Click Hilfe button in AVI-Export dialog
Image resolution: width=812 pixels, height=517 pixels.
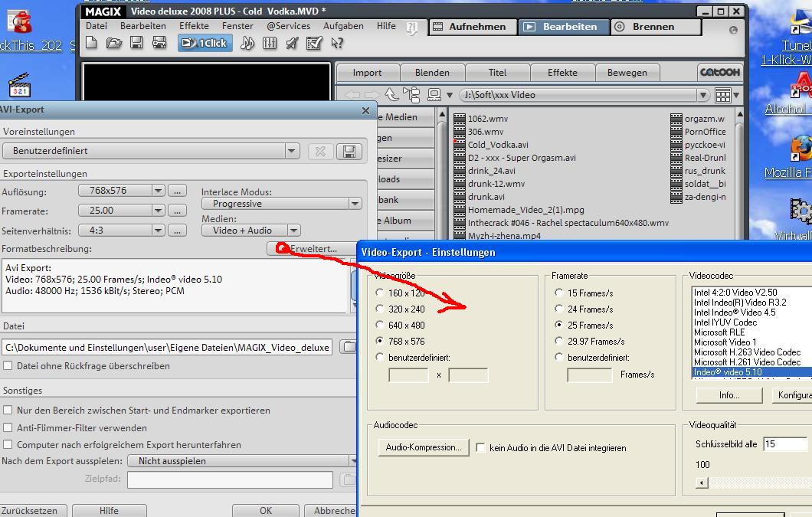click(109, 510)
